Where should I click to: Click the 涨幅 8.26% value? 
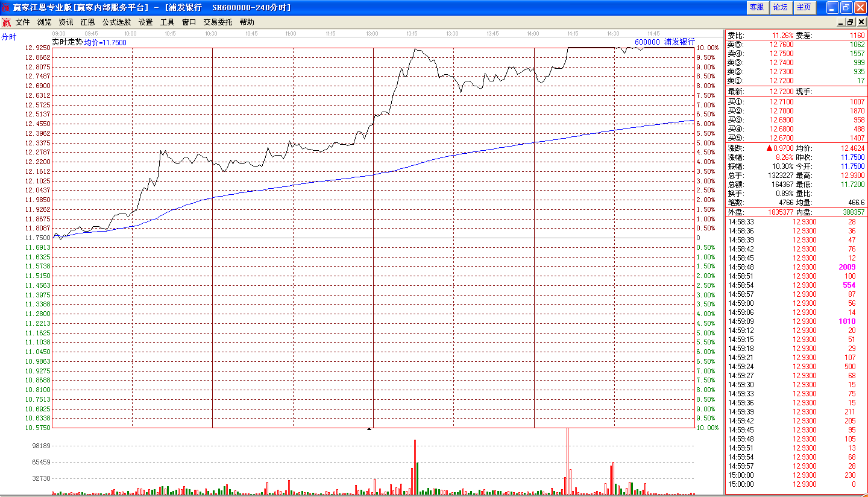click(785, 157)
